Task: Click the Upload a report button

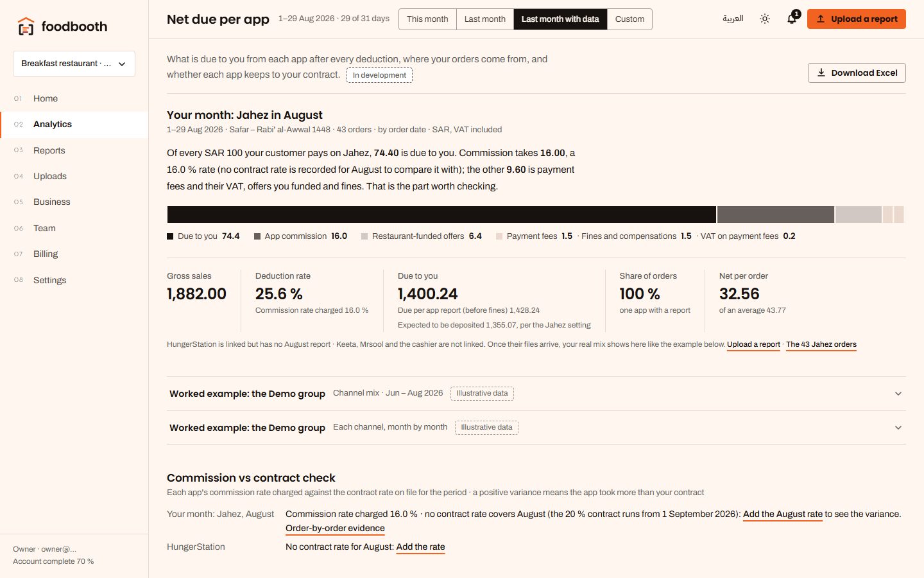Action: (x=857, y=19)
